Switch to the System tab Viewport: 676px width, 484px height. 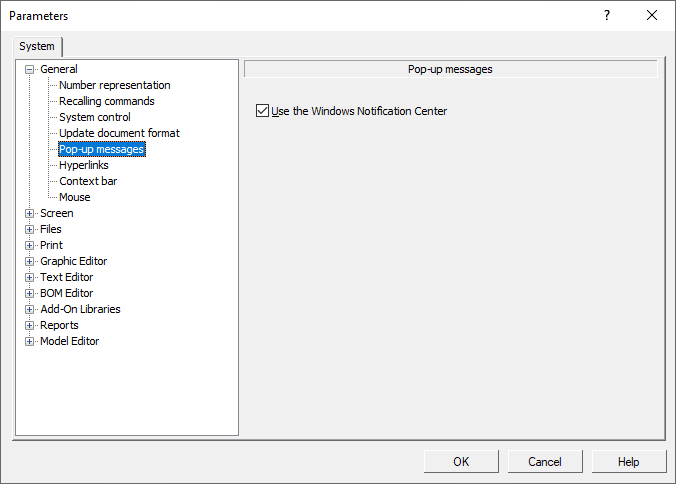click(x=38, y=46)
